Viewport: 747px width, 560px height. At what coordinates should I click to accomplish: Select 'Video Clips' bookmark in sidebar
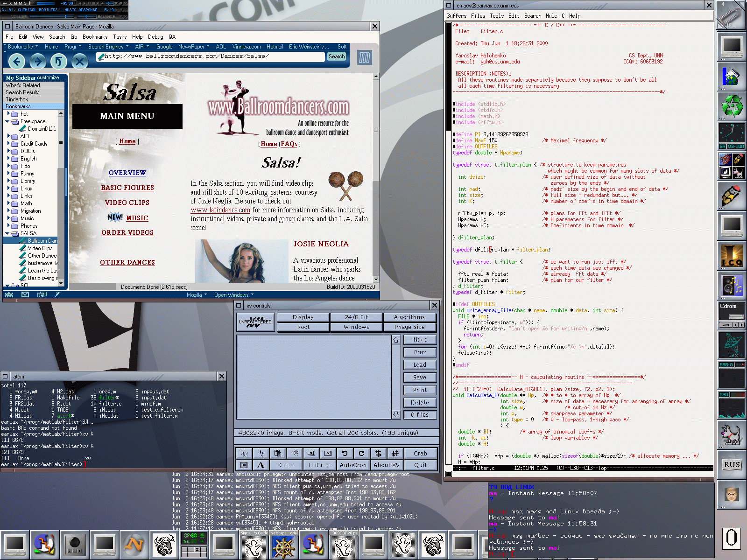(x=40, y=248)
